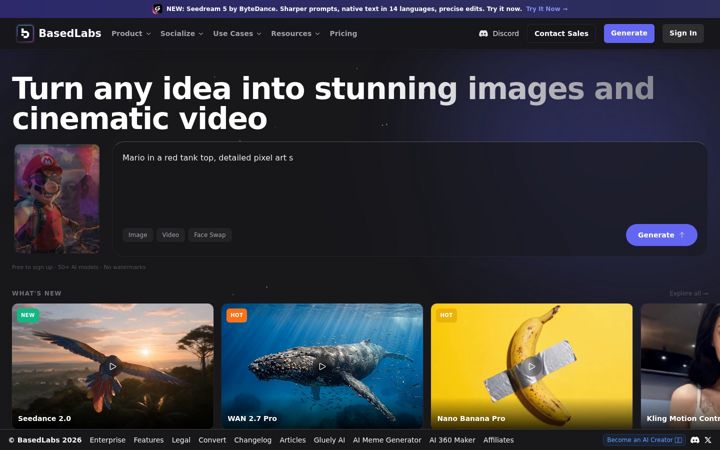The height and width of the screenshot is (450, 720).
Task: Click the Mario sample image thumbnail
Action: click(57, 199)
